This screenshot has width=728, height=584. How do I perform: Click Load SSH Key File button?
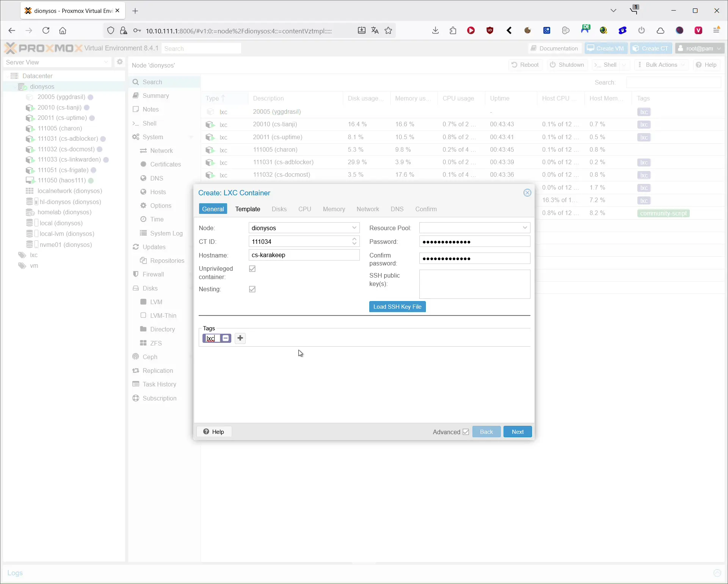click(397, 307)
